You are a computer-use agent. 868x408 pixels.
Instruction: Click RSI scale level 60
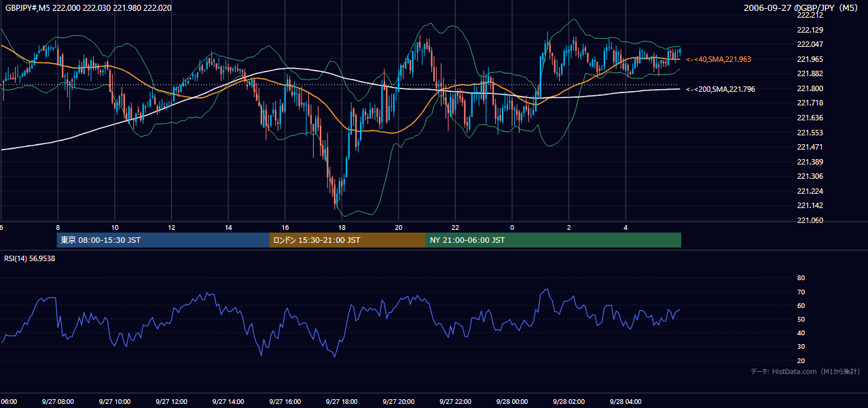click(801, 305)
